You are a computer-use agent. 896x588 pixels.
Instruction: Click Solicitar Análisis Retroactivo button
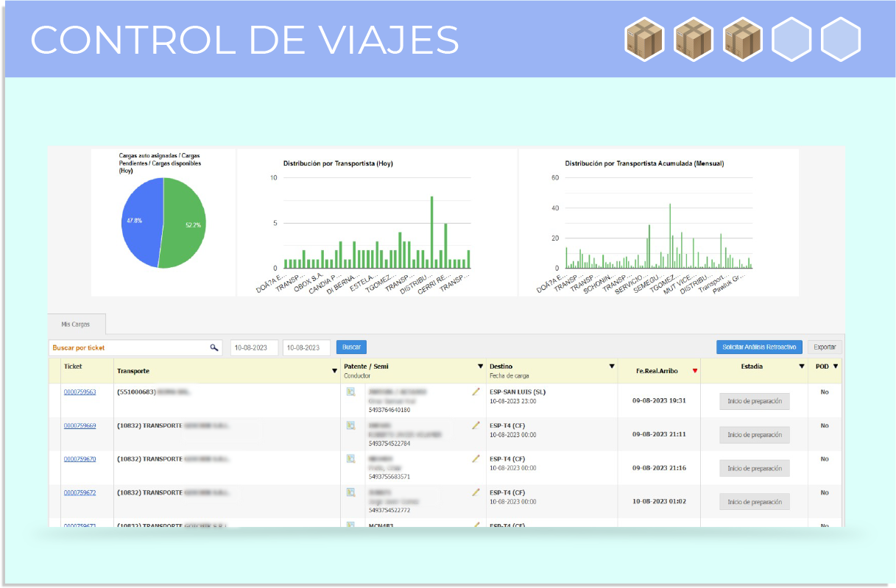(759, 347)
